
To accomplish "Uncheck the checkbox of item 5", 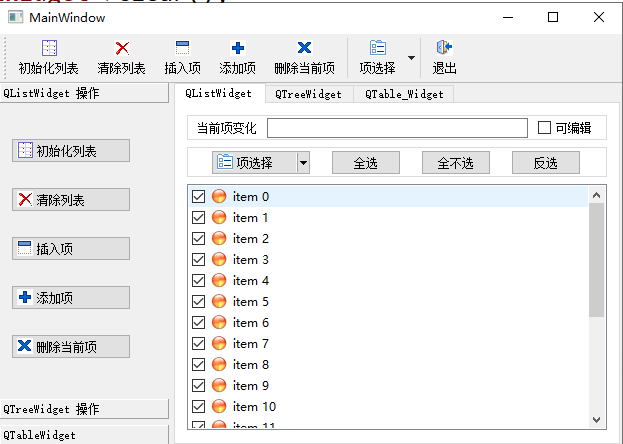I will coord(198,301).
